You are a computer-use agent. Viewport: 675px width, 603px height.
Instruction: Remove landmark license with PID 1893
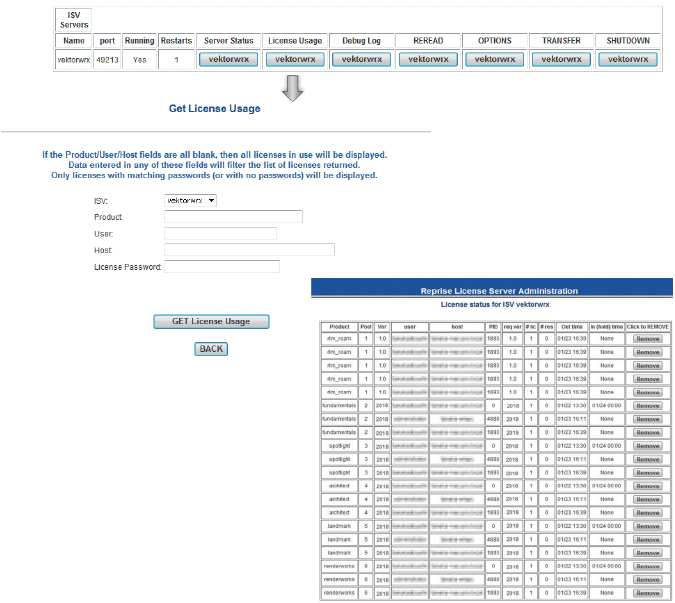647,553
